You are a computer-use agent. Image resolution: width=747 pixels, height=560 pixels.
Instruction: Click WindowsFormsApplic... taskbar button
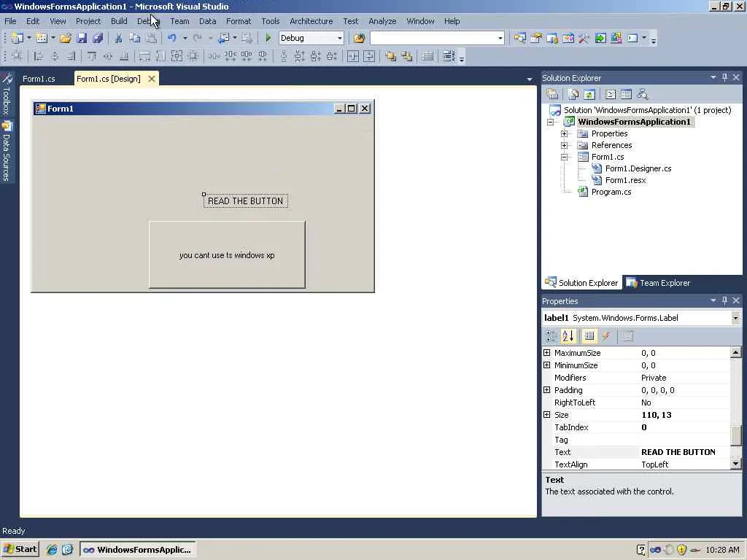click(138, 550)
